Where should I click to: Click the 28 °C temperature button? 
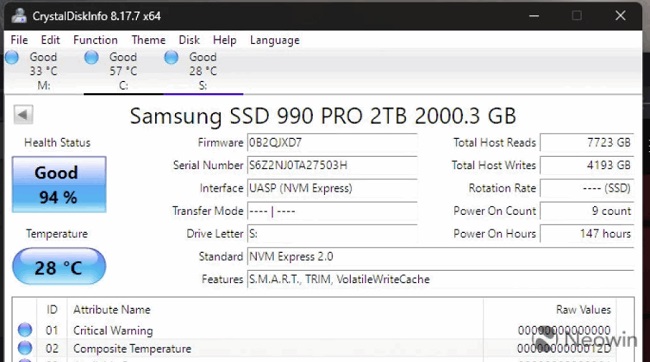(59, 266)
